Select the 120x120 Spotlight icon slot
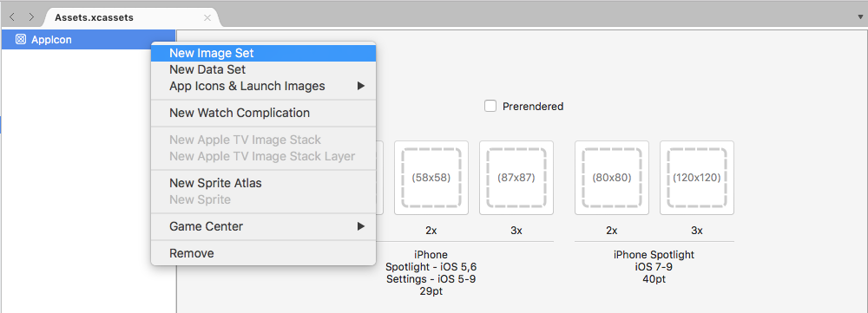This screenshot has width=868, height=313. (x=697, y=178)
